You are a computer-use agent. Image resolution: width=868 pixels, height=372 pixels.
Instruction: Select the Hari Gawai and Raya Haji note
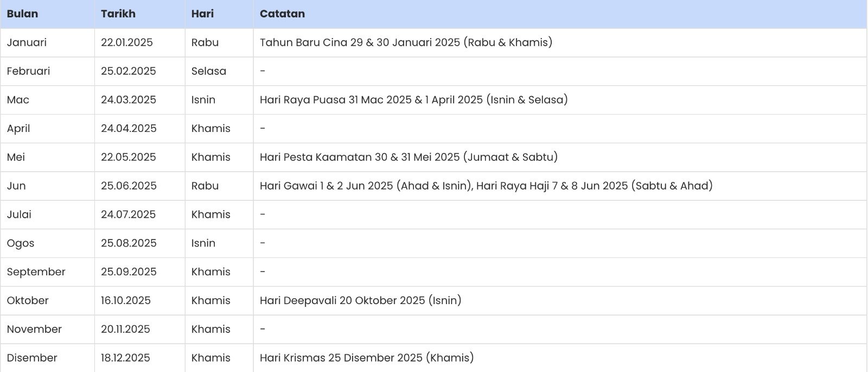coord(486,186)
